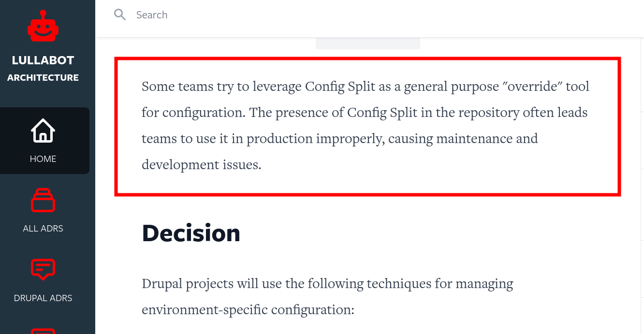
Task: Click the Home house icon
Action: [43, 131]
